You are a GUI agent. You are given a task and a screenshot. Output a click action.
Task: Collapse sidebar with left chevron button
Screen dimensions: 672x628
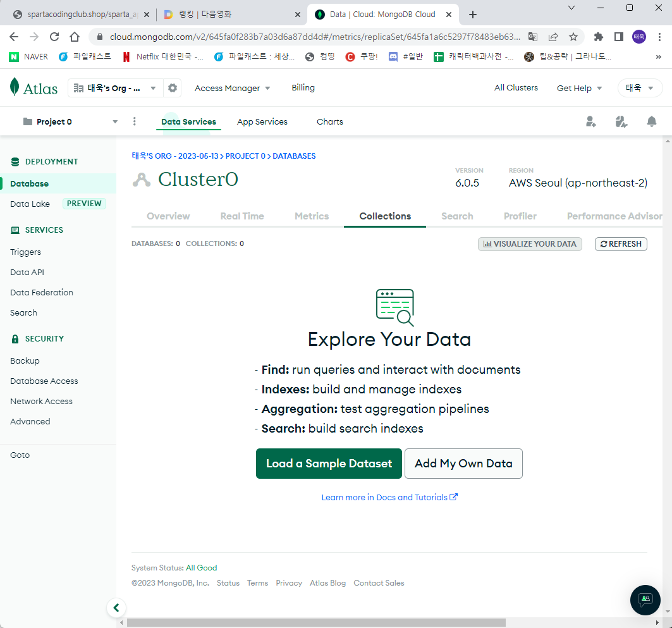point(116,607)
